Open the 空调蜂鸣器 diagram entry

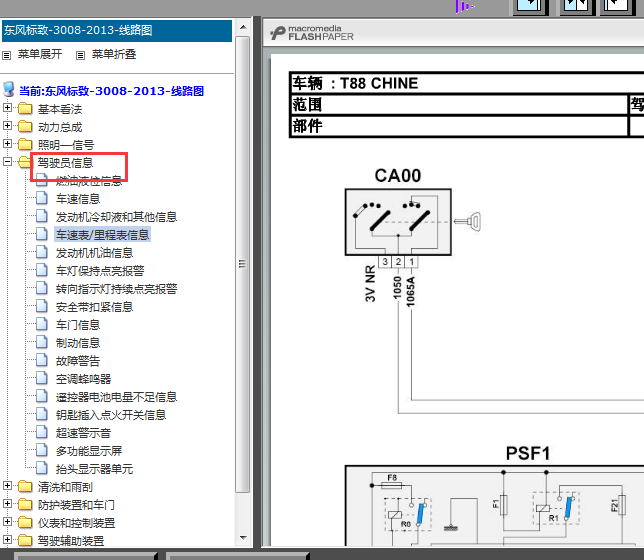(83, 379)
